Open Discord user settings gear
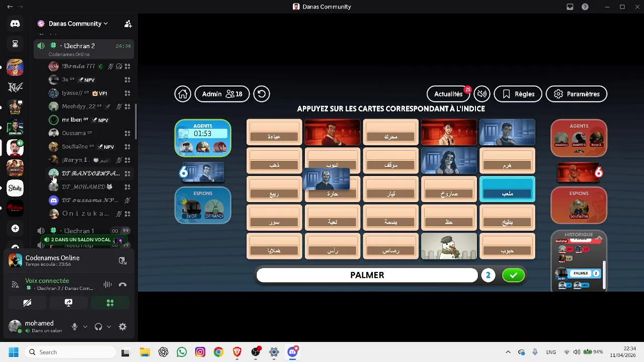 [x=122, y=327]
